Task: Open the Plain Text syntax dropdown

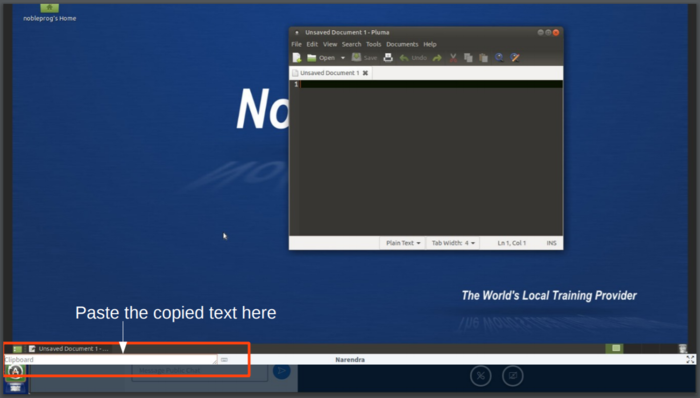Action: [403, 243]
